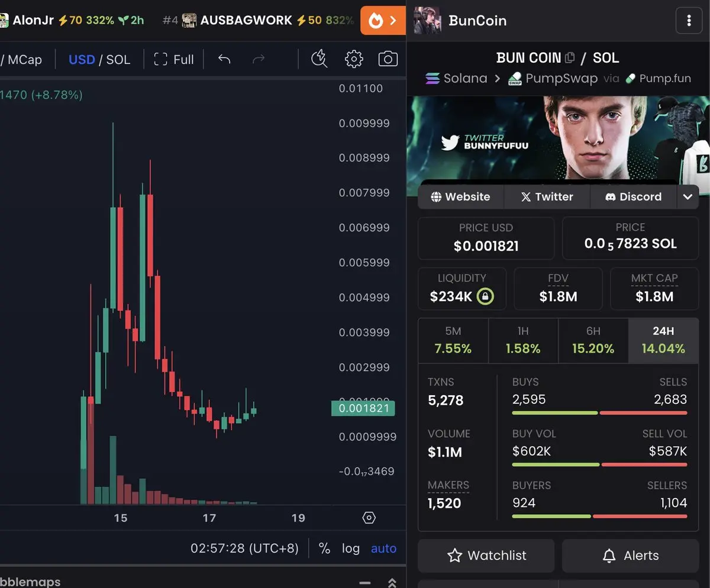
Task: Open the liquidity lock icon
Action: pos(485,296)
